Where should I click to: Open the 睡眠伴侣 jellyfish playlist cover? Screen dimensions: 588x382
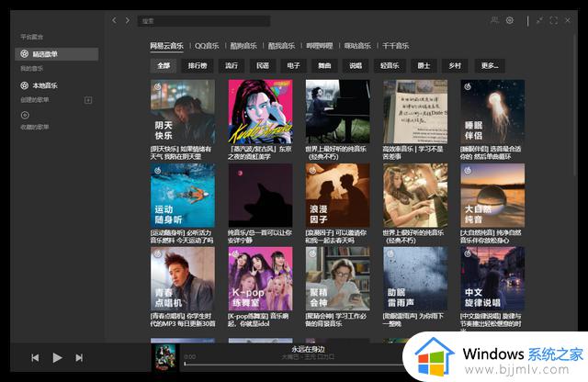492,111
